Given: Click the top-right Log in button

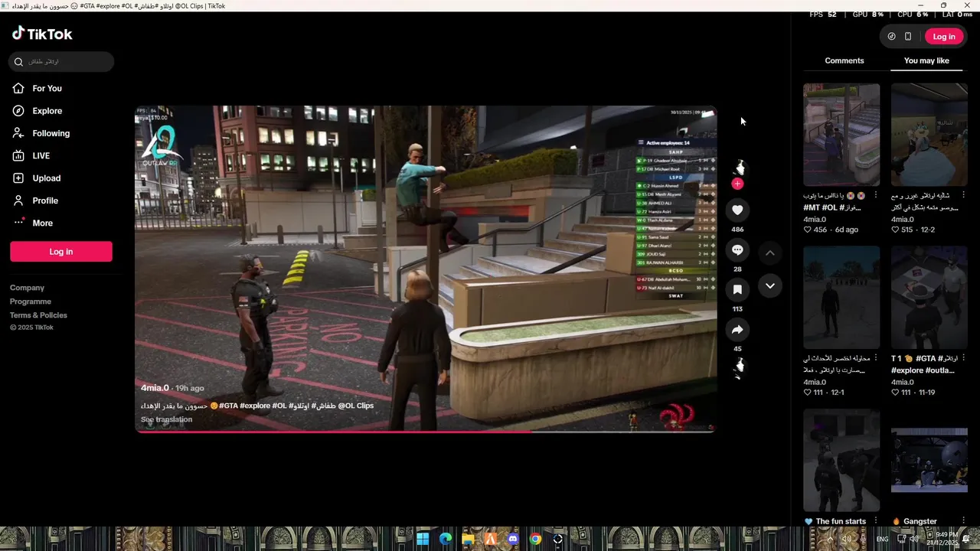Looking at the screenshot, I should pyautogui.click(x=944, y=37).
